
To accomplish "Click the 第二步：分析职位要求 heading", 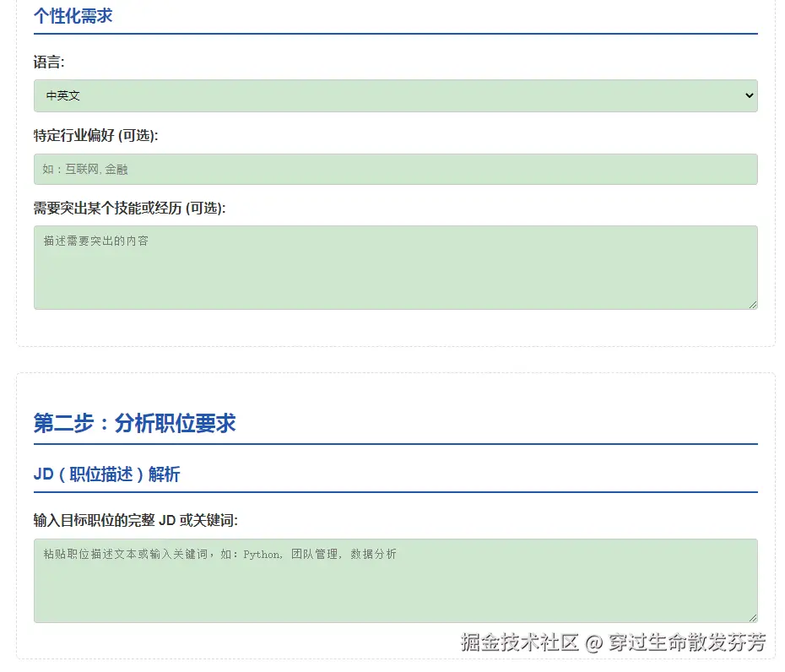I will pyautogui.click(x=134, y=424).
